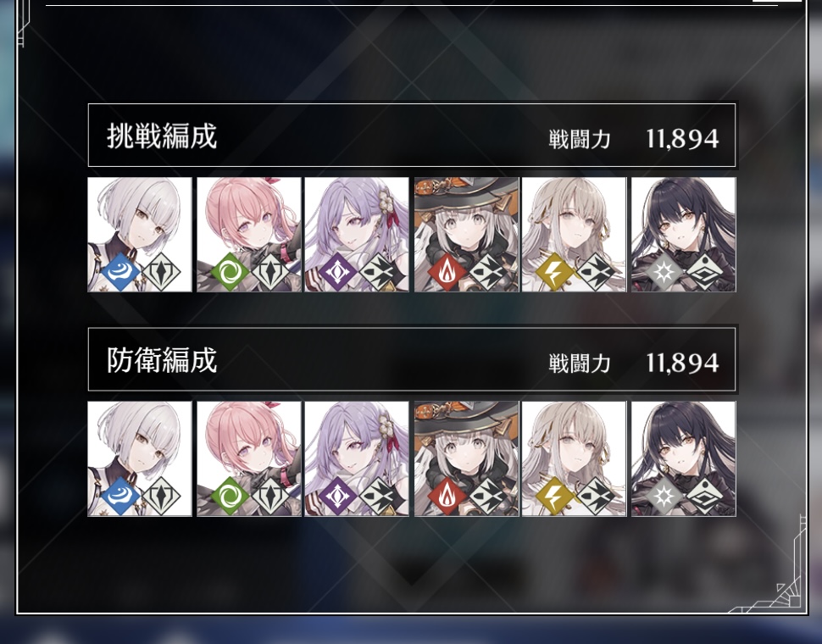
Task: Click the yellow lightning element icon in 挑戦編成
Action: (555, 272)
